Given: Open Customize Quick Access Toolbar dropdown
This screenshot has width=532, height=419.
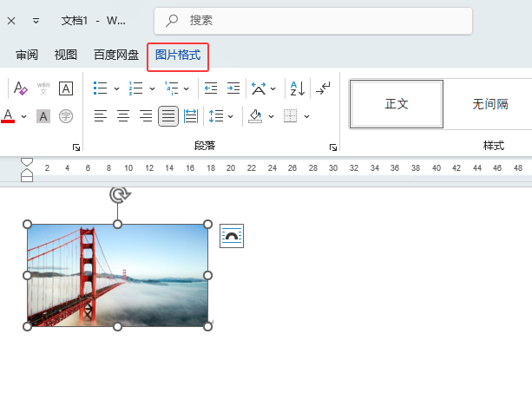Looking at the screenshot, I should pos(36,21).
